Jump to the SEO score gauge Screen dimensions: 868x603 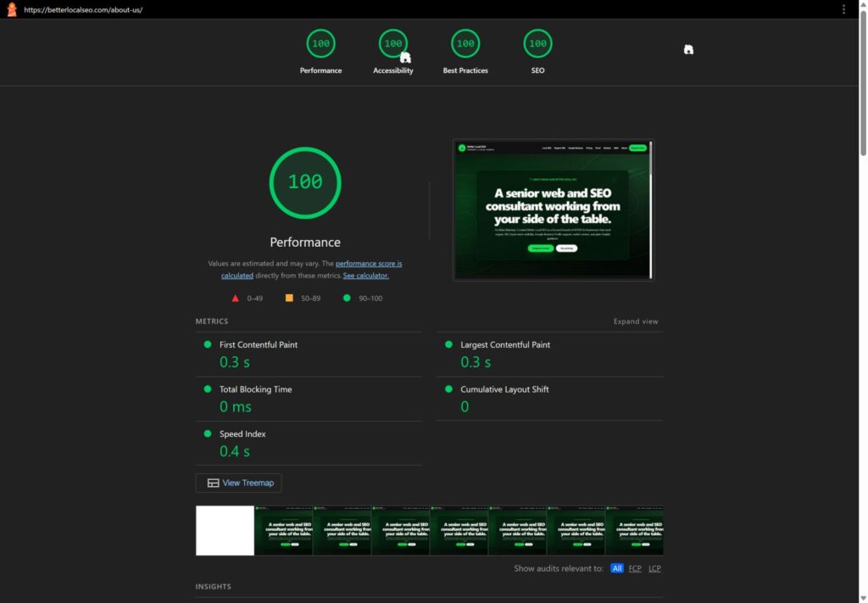537,51
